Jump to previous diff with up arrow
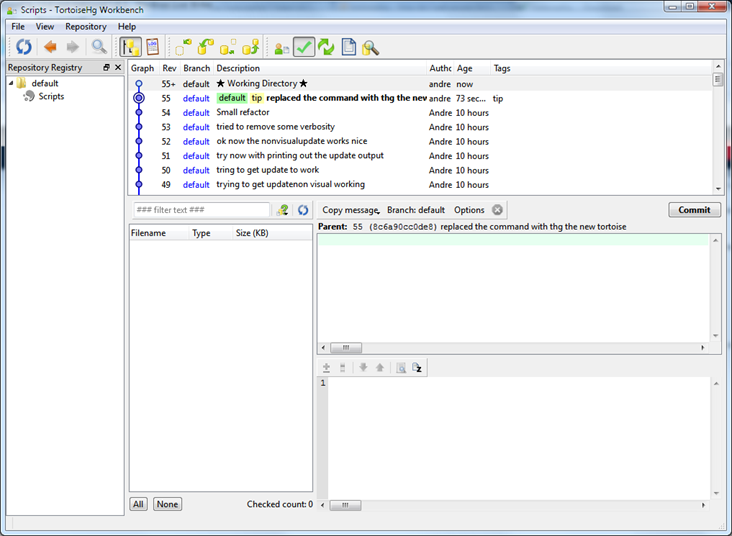732x536 pixels. tap(380, 368)
